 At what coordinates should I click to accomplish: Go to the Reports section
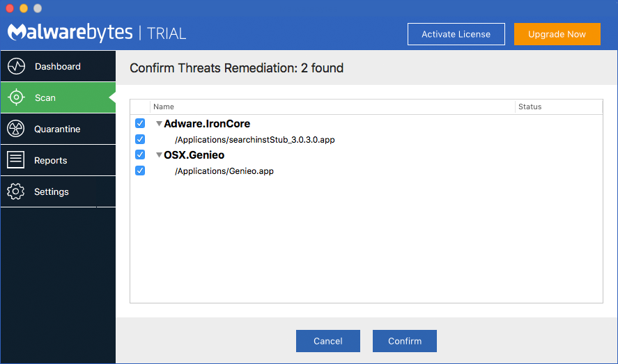59,160
